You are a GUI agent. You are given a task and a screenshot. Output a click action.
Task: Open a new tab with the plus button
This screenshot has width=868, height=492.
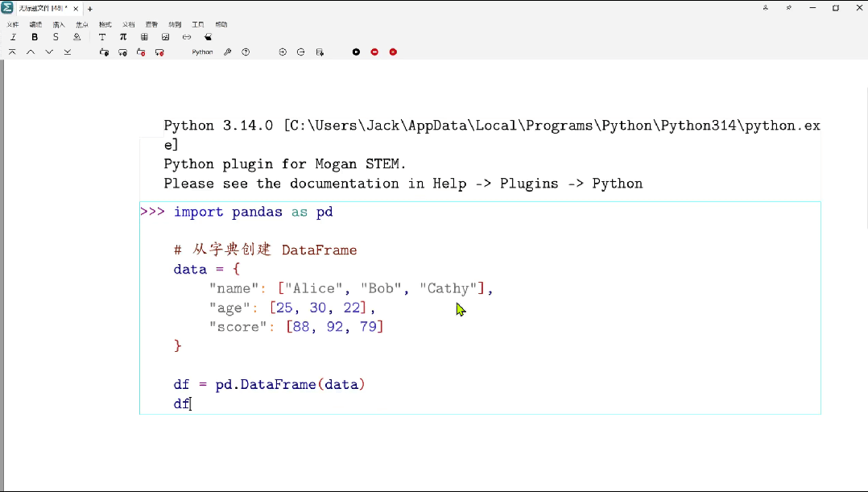[x=89, y=8]
